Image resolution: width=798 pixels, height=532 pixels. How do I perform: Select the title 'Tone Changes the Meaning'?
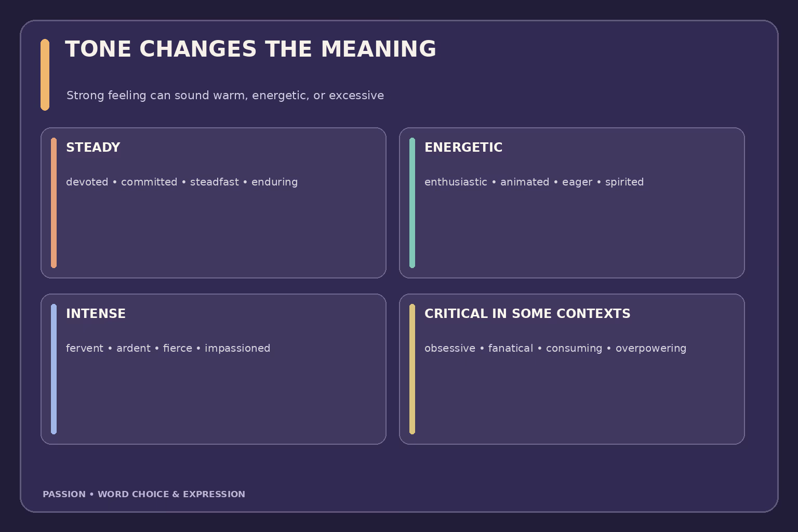pos(250,49)
